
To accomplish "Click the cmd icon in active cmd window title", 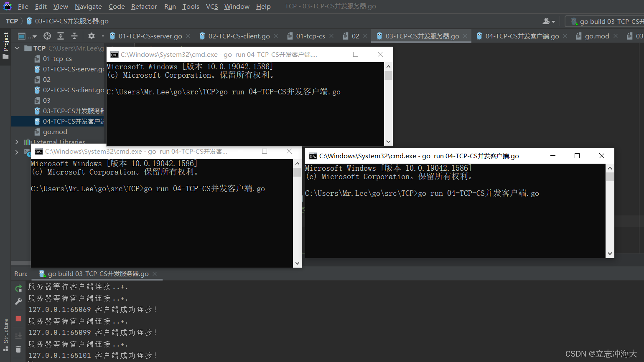I will coord(313,156).
